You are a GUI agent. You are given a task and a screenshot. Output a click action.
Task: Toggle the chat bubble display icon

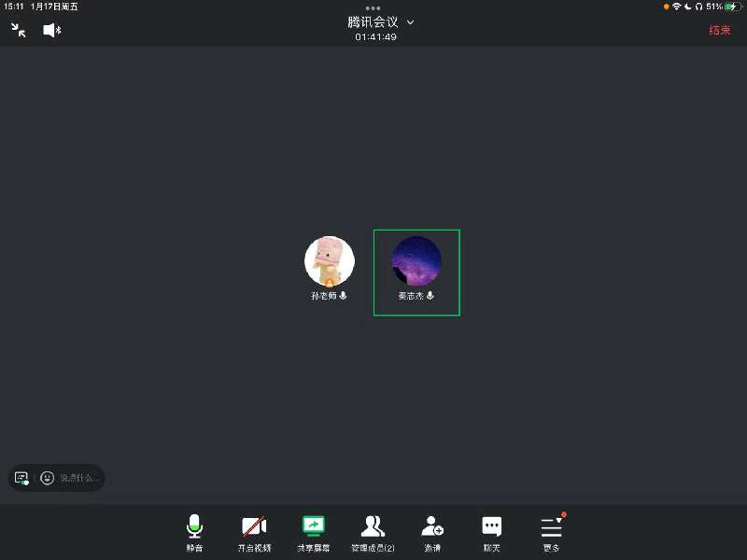[21, 478]
